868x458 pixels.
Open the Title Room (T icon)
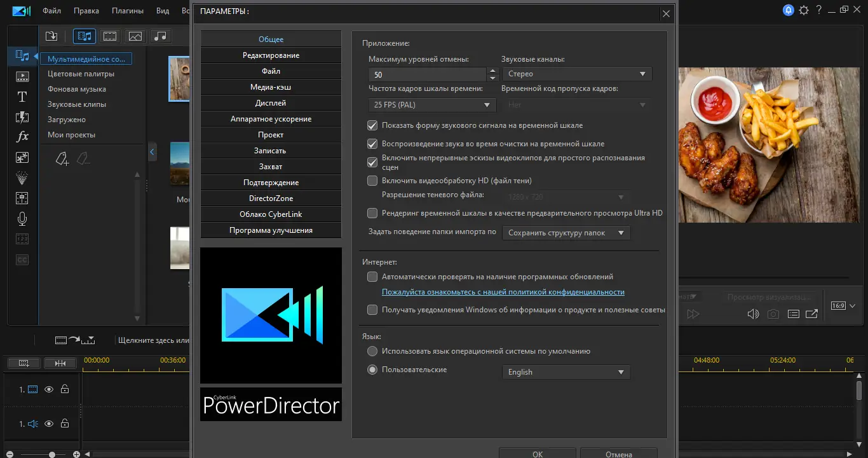22,97
